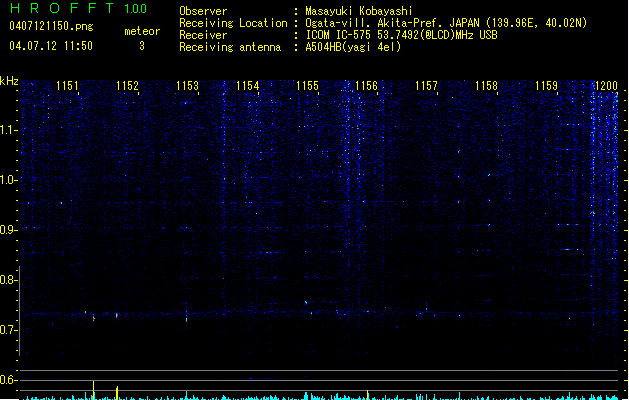Click the 1152 time marker
Image resolution: width=629 pixels, height=400 pixels.
click(x=127, y=86)
